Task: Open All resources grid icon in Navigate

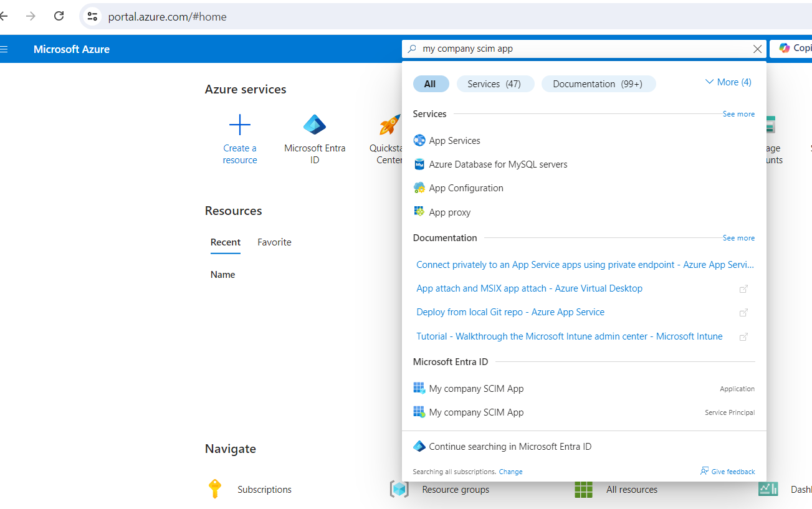Action: click(x=584, y=490)
